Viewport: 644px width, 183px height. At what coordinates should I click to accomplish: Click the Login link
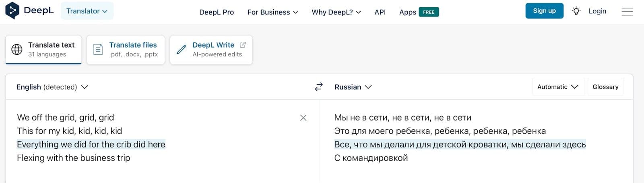pyautogui.click(x=597, y=11)
